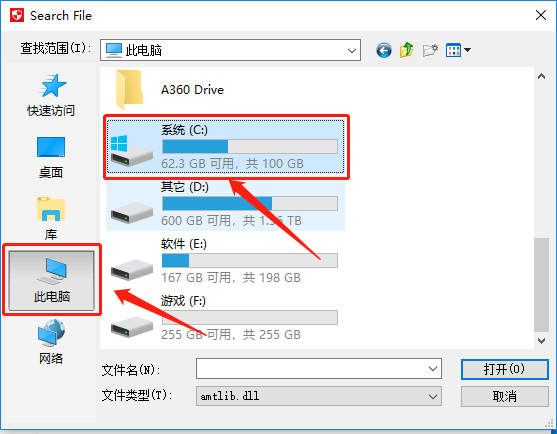Expand the 文件名 combo box arrow
The image size is (557, 434).
click(x=433, y=369)
